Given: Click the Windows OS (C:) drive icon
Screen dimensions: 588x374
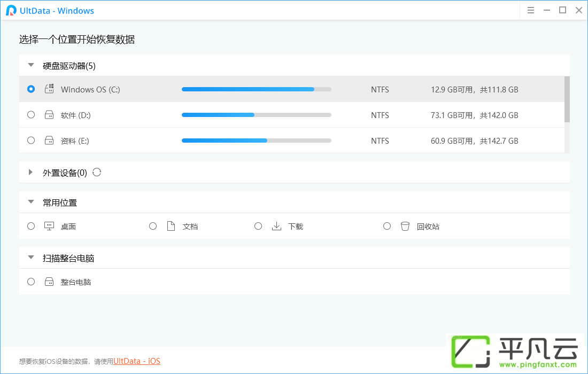Looking at the screenshot, I should [49, 89].
